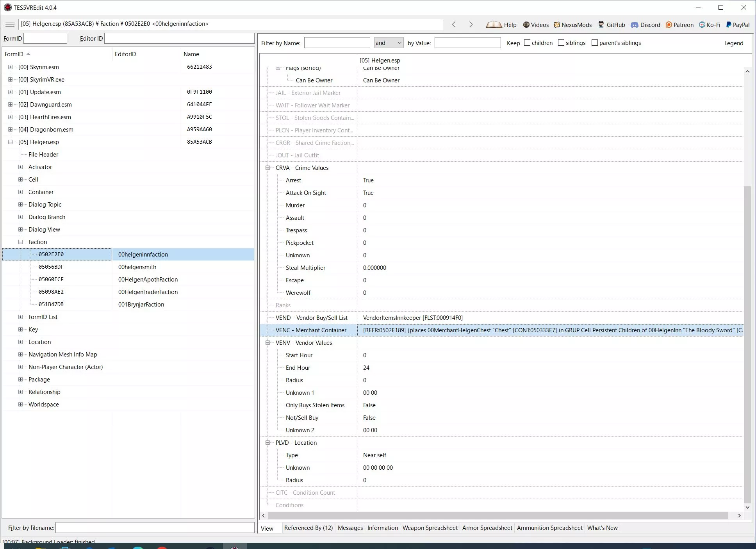Click the scroll right arrow of the record view
Screen dimensions: 756x549
[739, 515]
